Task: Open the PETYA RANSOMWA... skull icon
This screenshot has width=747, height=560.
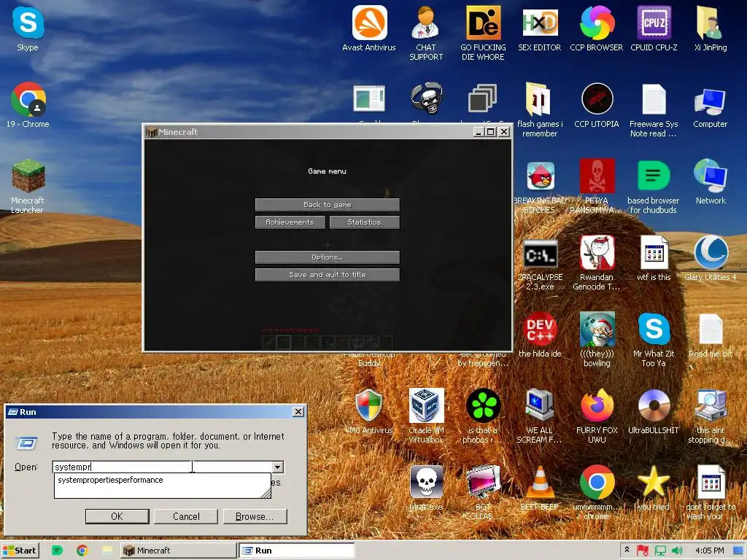Action: (x=597, y=186)
